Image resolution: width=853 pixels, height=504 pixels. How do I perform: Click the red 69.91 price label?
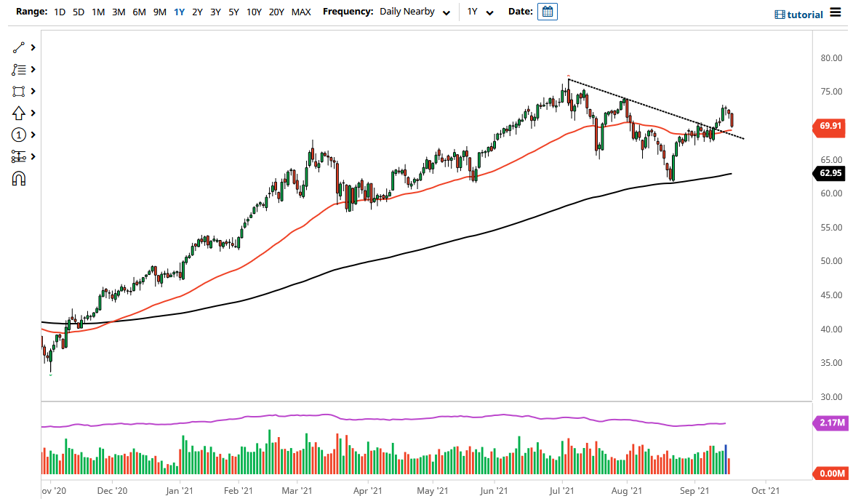(829, 127)
